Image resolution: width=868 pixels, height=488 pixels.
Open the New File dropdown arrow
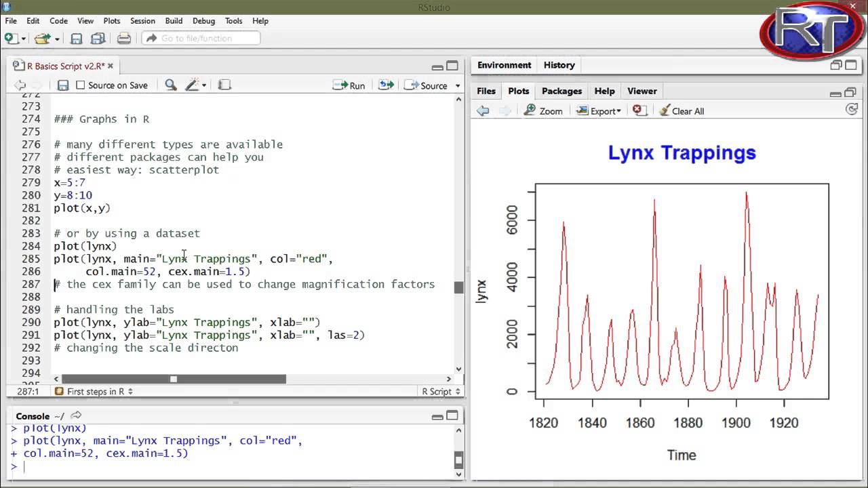(x=23, y=39)
